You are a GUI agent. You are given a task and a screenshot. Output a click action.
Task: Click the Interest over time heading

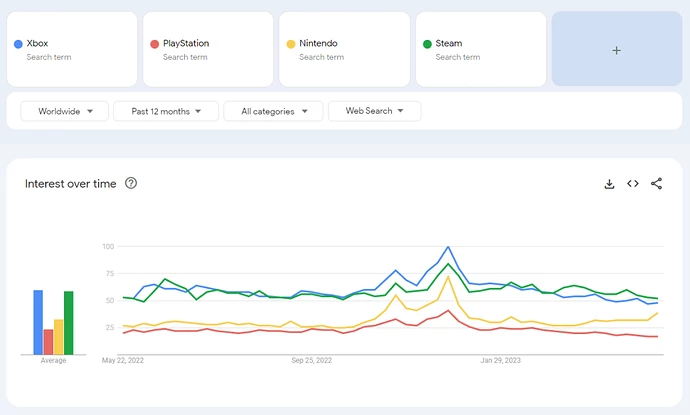[x=70, y=184]
